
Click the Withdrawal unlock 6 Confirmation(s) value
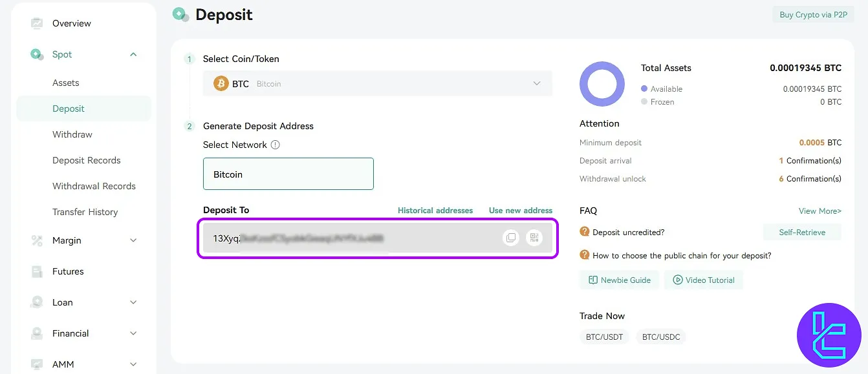coord(810,178)
